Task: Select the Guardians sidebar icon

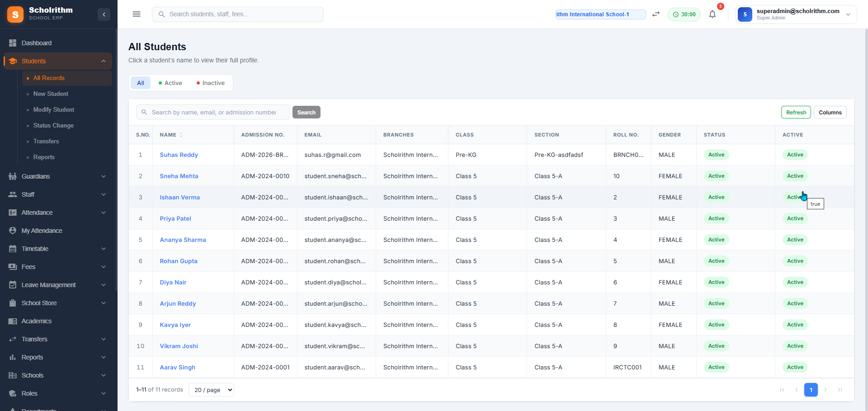Action: [x=13, y=176]
